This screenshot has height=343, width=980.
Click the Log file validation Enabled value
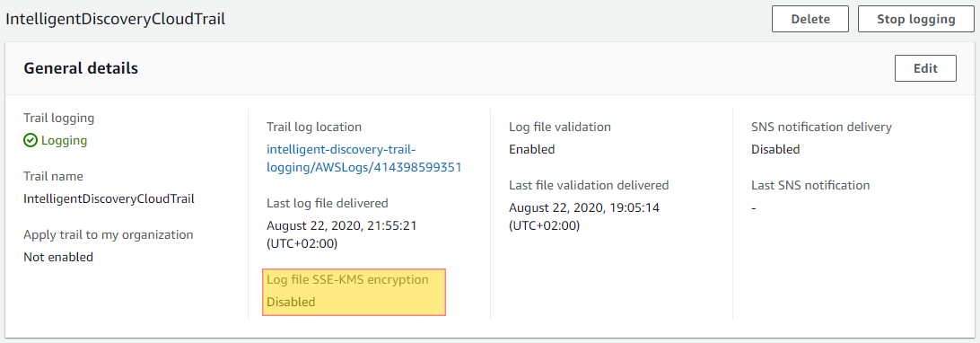click(532, 149)
